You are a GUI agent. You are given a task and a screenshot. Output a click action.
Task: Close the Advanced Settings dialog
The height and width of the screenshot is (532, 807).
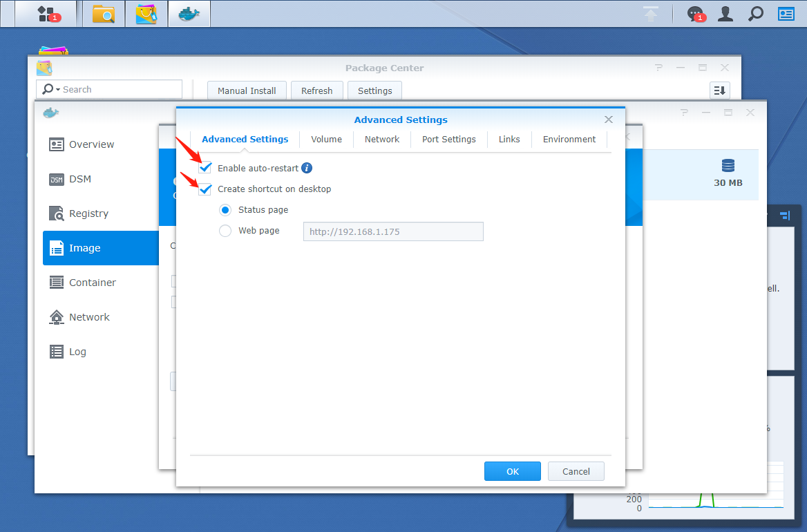coord(608,120)
